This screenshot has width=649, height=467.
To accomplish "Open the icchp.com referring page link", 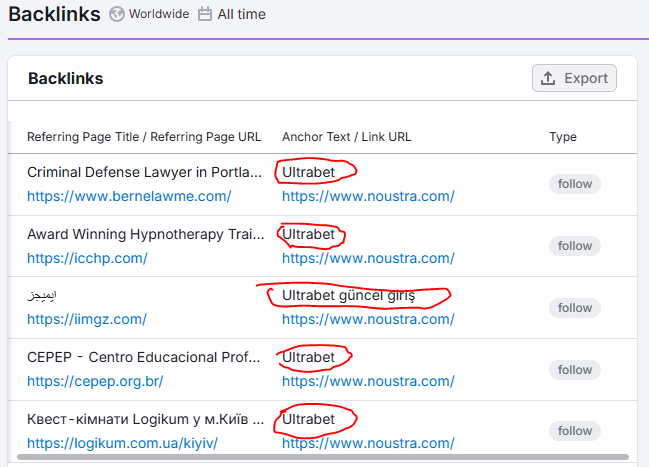I will click(87, 258).
